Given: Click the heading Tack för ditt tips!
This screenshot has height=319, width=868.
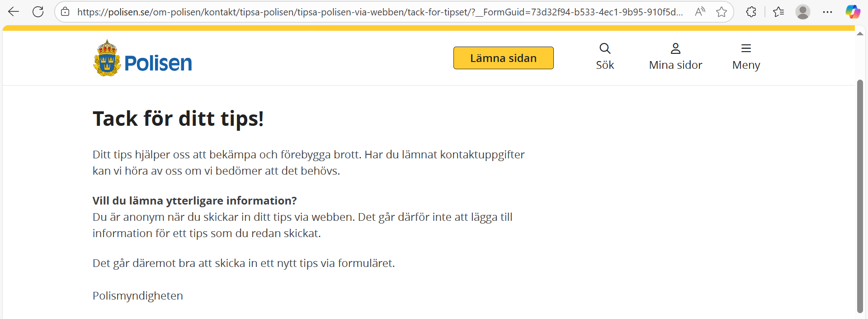Looking at the screenshot, I should tap(178, 119).
